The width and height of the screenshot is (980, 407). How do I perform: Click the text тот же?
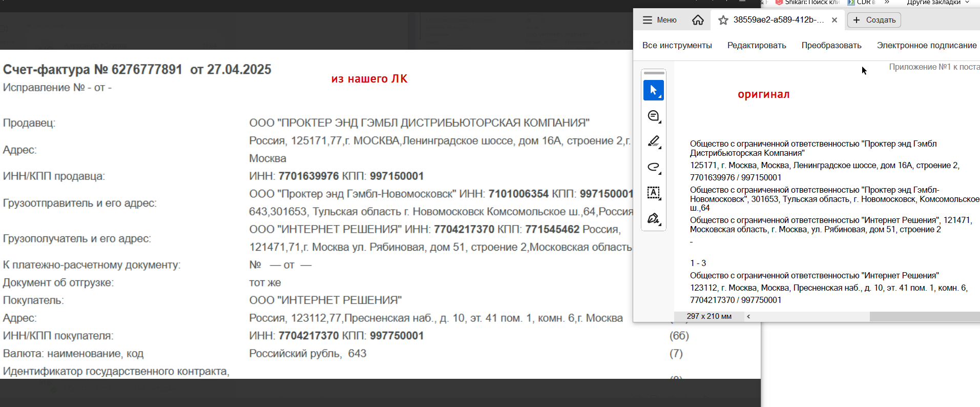coord(265,282)
